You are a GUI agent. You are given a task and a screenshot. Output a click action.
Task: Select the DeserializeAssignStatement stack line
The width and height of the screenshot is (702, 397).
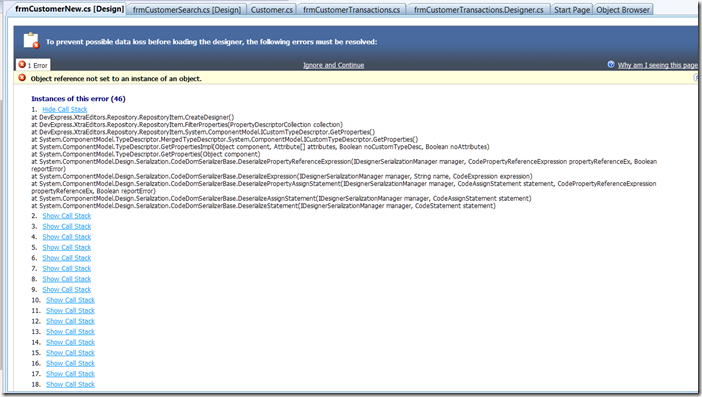click(281, 198)
